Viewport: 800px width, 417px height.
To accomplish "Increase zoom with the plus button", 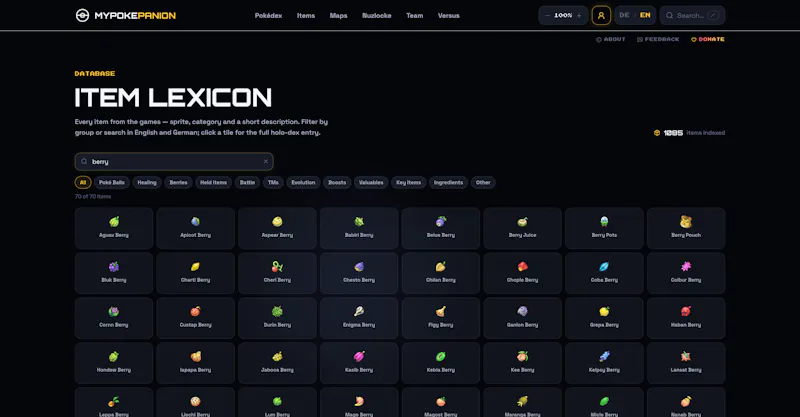I will (x=579, y=16).
